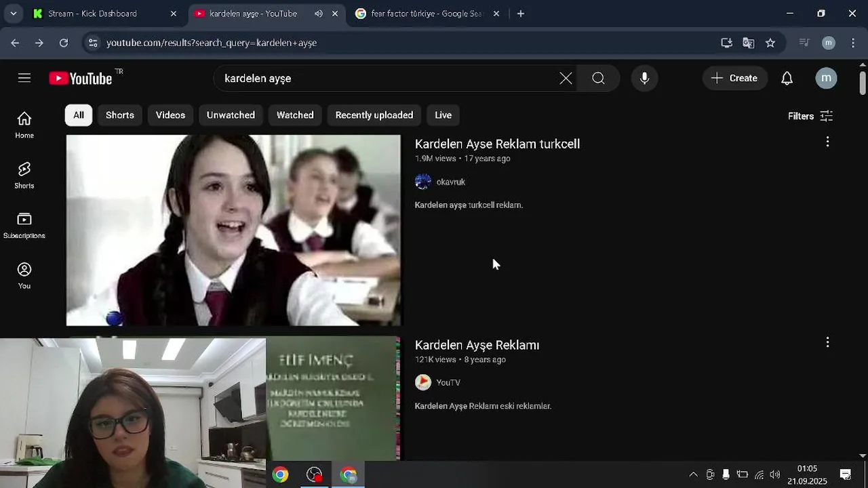
Task: Open options for Kardelen Ayse Reklam turkcell
Action: pyautogui.click(x=827, y=142)
